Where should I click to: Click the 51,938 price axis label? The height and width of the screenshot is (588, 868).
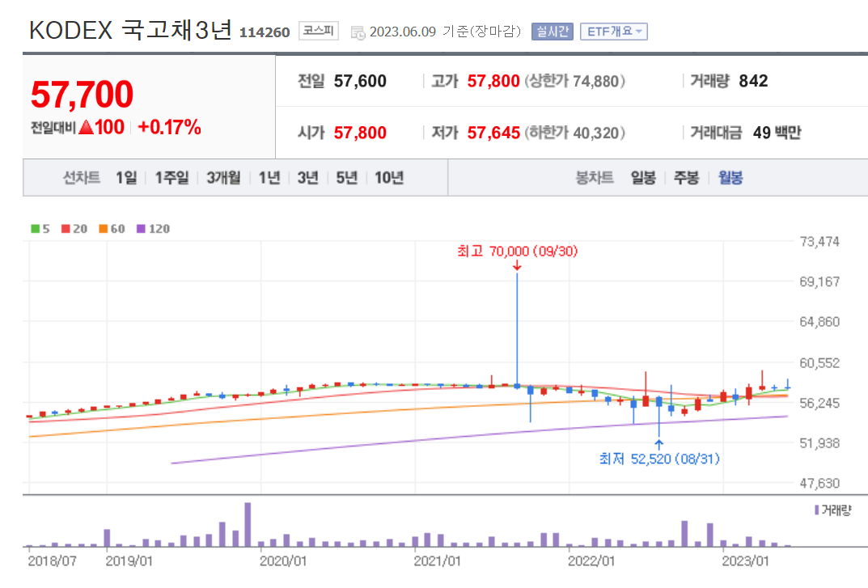tap(819, 443)
